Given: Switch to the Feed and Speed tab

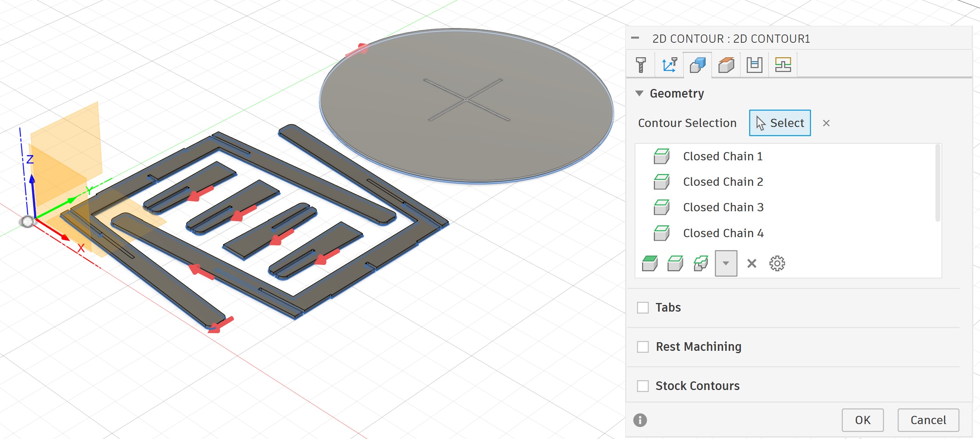Looking at the screenshot, I should coord(669,65).
